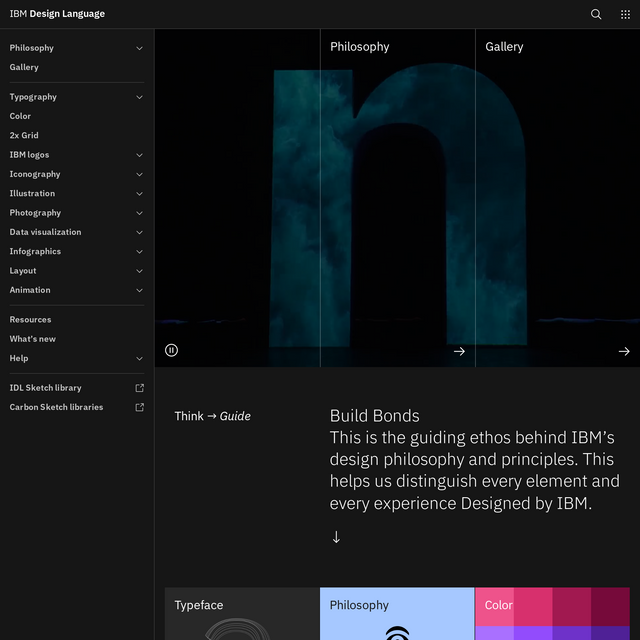Open 2x Grid in the sidebar
Viewport: 640px width, 640px height.
[24, 136]
